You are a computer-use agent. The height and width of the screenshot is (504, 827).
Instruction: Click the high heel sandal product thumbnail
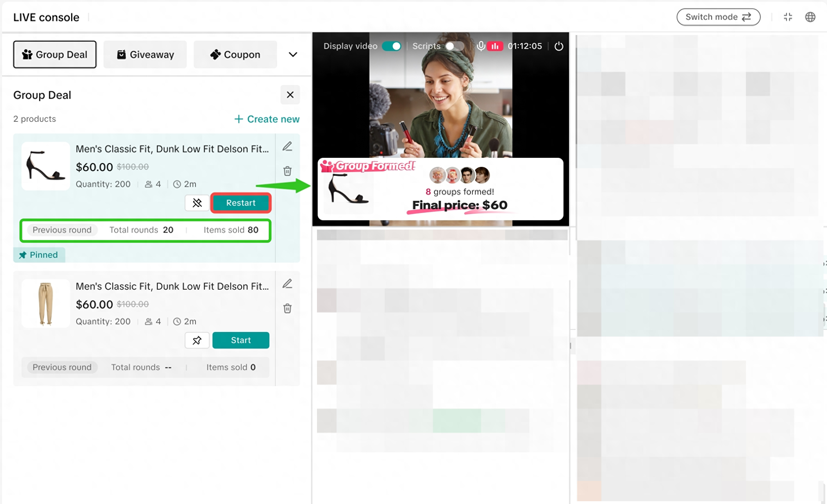[46, 166]
